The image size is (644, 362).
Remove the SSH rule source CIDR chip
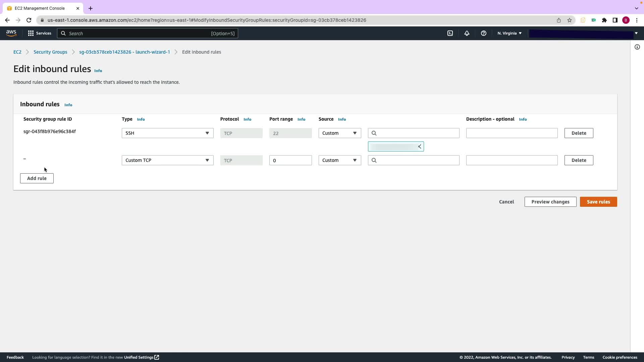[x=419, y=146]
